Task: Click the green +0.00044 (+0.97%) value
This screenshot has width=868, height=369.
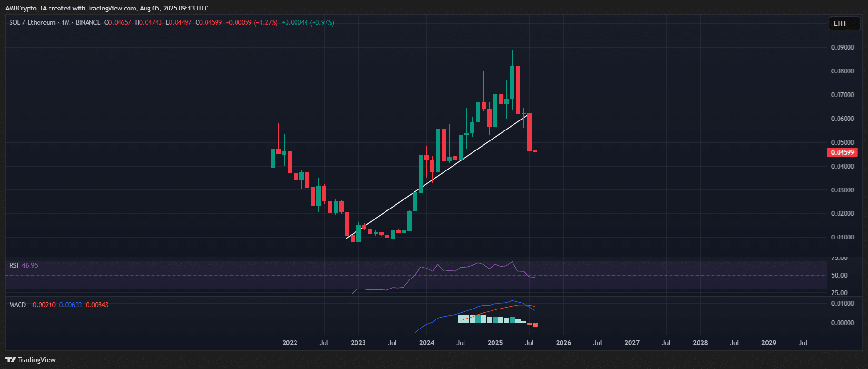Action: click(x=308, y=22)
